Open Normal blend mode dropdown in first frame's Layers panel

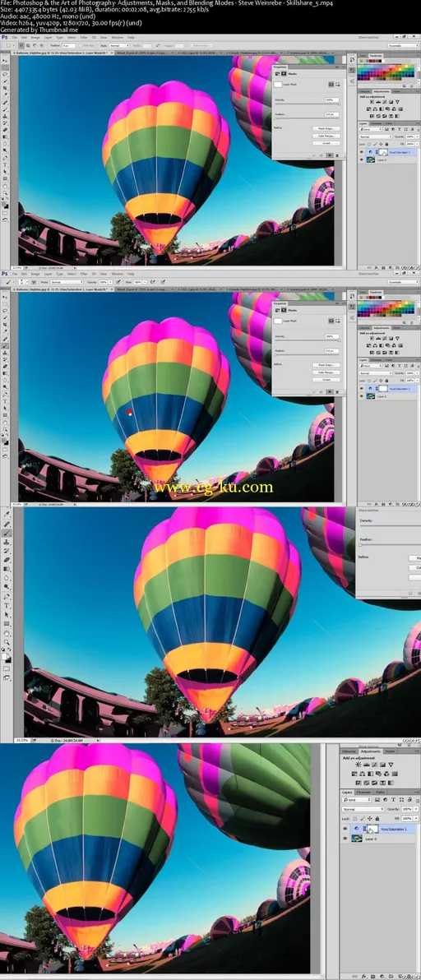[x=376, y=136]
